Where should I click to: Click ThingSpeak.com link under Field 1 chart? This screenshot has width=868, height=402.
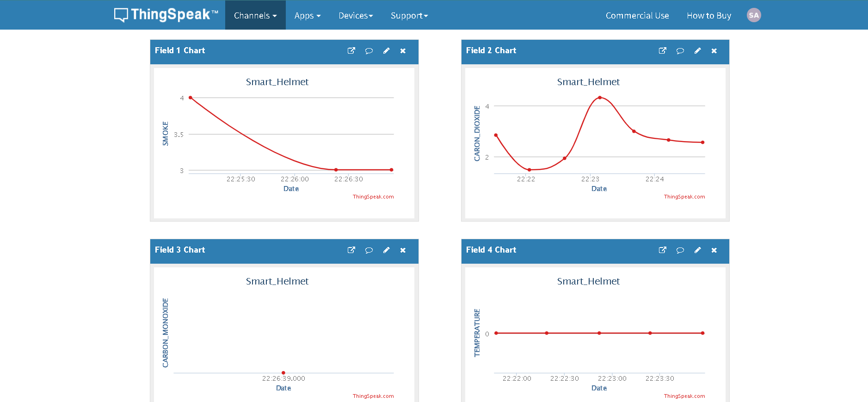click(x=373, y=197)
